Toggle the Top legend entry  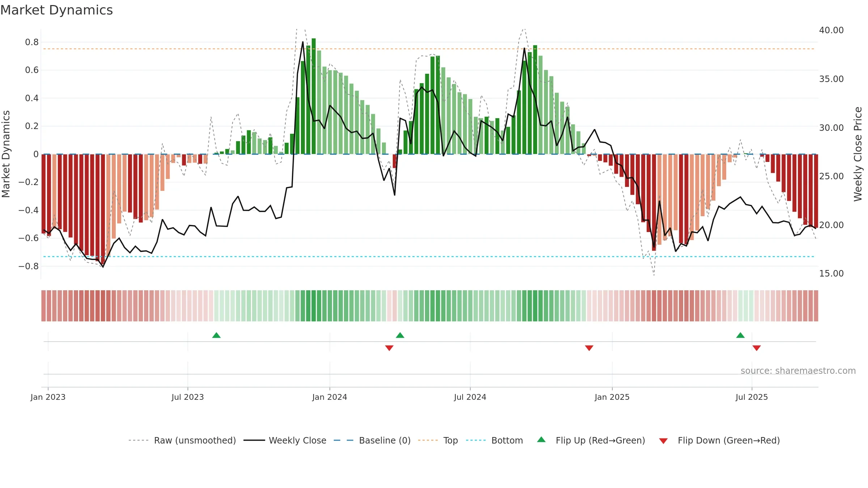coord(438,440)
